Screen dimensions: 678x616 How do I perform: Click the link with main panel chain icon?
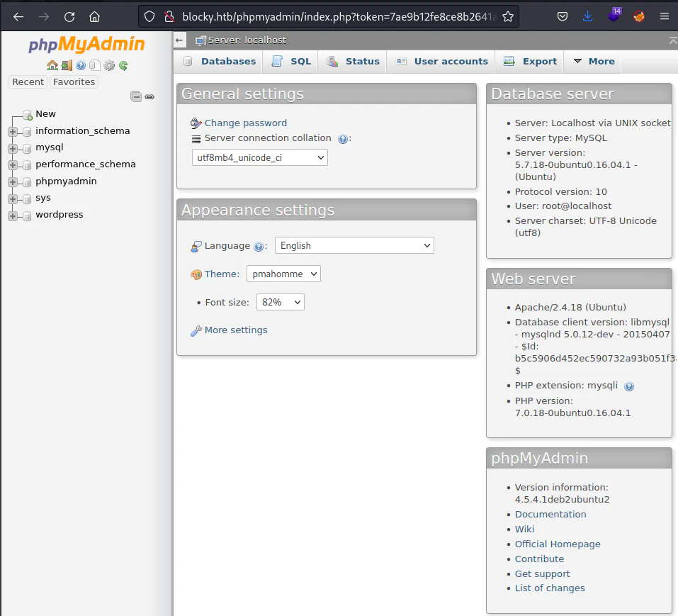tap(149, 96)
